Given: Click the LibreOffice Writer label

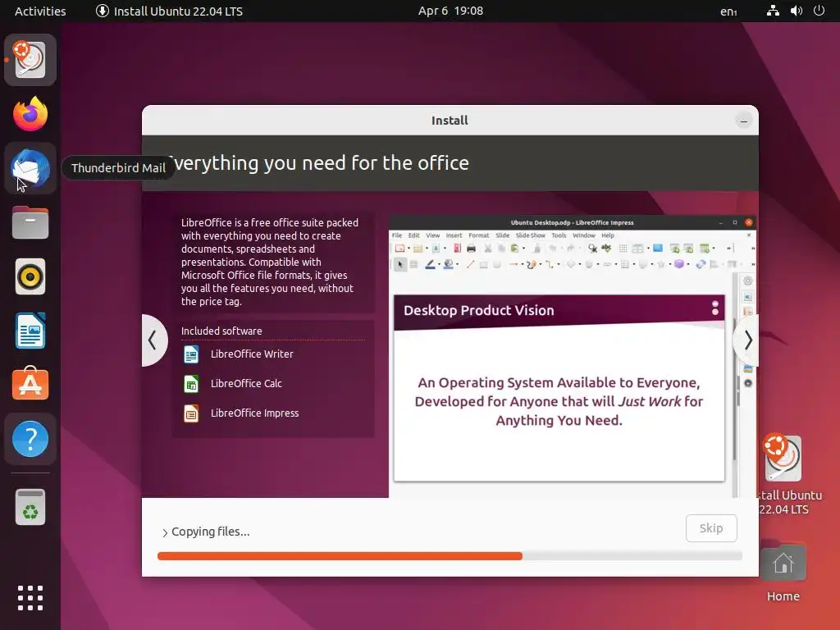Looking at the screenshot, I should click(x=252, y=354).
